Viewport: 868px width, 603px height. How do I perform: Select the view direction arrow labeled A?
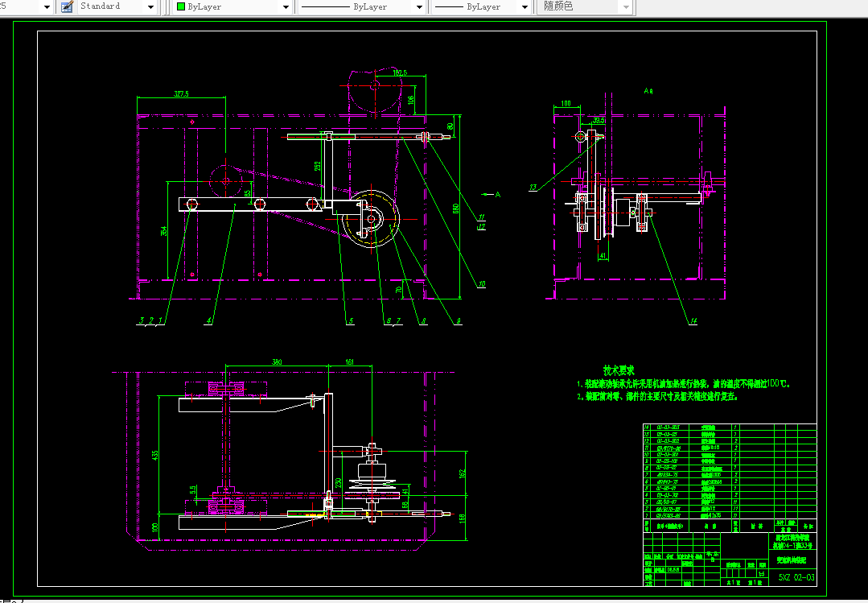tap(491, 195)
